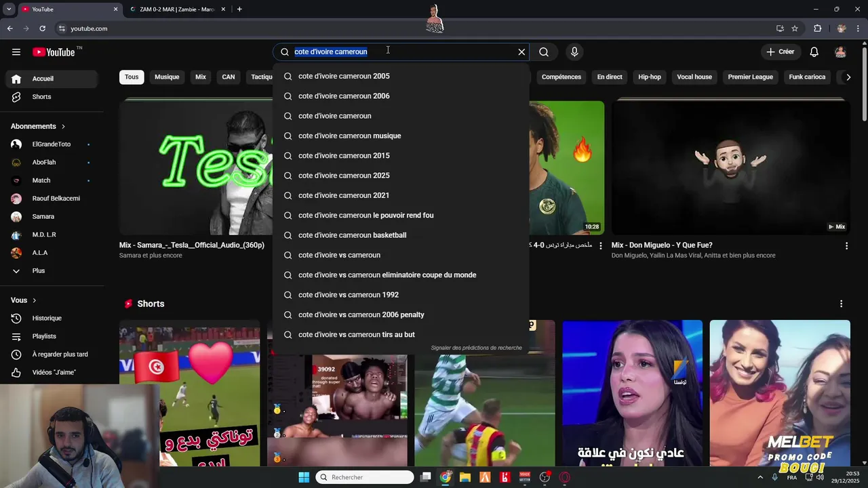Expand the Abonnements section
This screenshot has width=868, height=488.
click(x=38, y=127)
